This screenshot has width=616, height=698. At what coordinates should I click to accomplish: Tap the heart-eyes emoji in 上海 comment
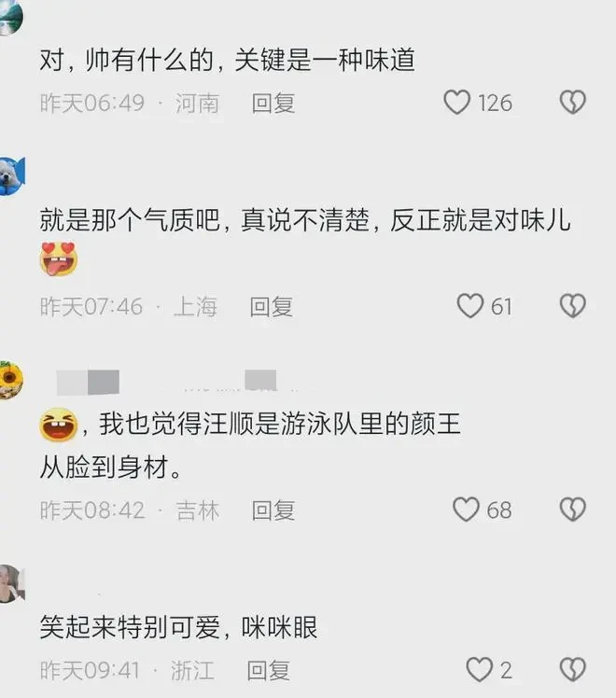click(59, 259)
